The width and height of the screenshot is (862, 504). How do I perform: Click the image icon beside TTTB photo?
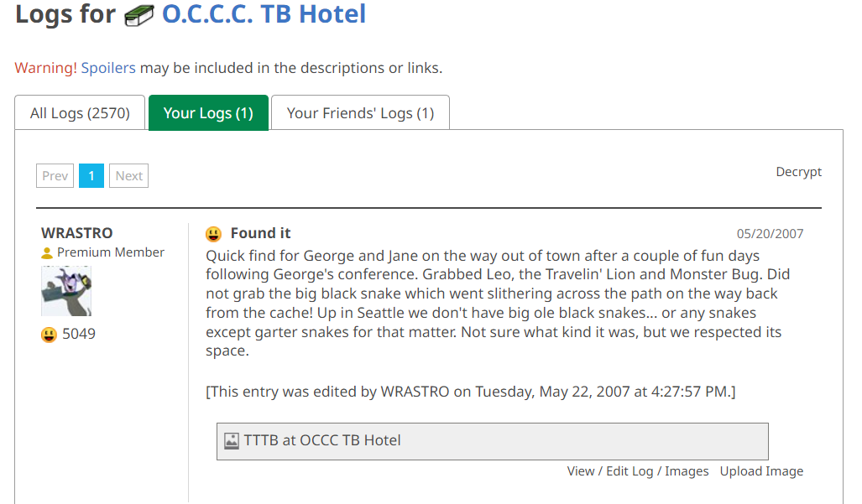(x=232, y=440)
